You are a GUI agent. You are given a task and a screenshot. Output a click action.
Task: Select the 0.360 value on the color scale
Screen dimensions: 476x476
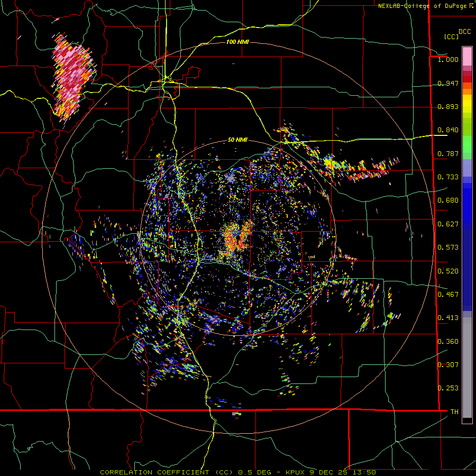pyautogui.click(x=448, y=341)
